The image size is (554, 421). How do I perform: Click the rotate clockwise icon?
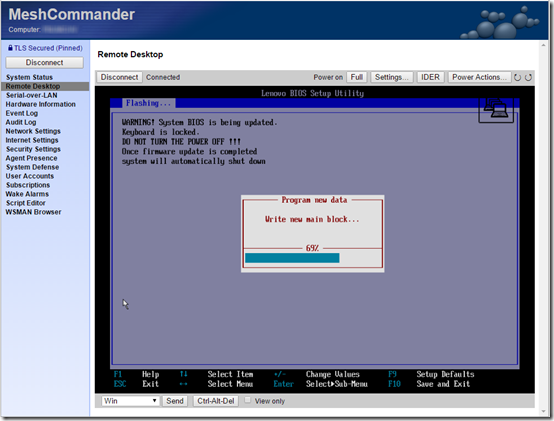[x=528, y=77]
